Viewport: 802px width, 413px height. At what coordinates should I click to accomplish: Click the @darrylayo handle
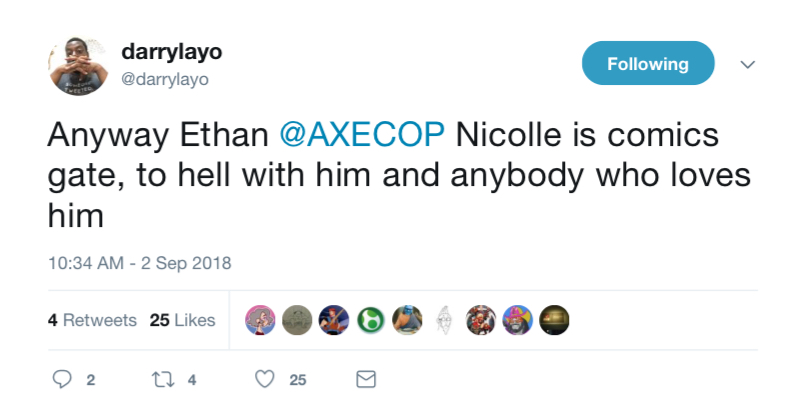pyautogui.click(x=165, y=79)
